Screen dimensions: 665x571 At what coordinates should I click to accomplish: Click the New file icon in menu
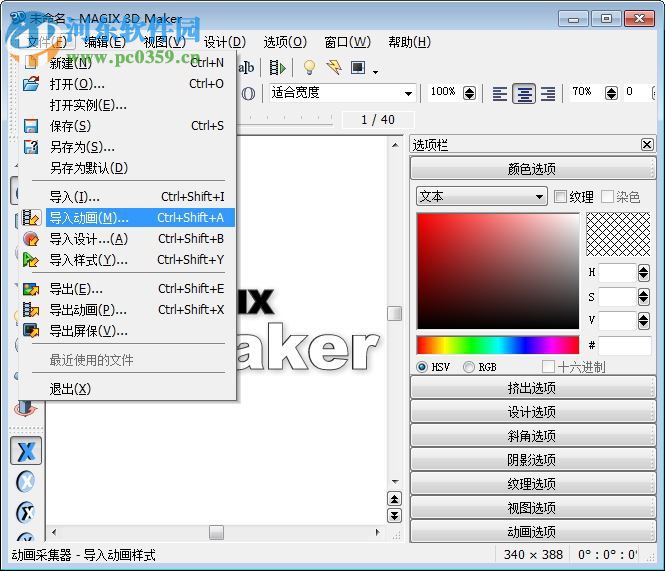tap(31, 63)
